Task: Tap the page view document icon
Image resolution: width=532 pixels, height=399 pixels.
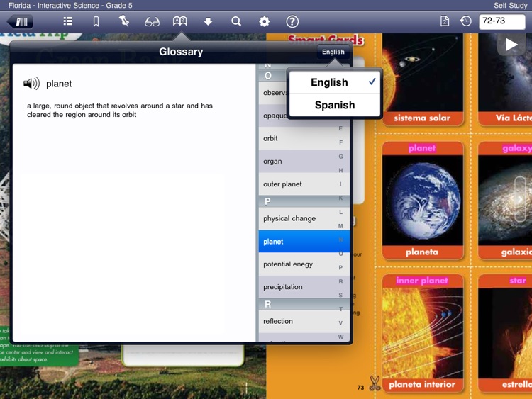Action: click(x=445, y=21)
